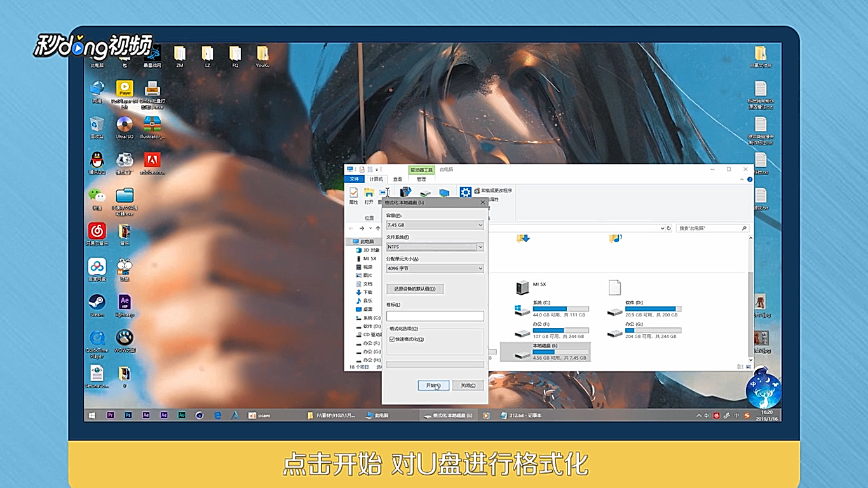Click the Explorer forward arrow
868x488 pixels.
361,227
